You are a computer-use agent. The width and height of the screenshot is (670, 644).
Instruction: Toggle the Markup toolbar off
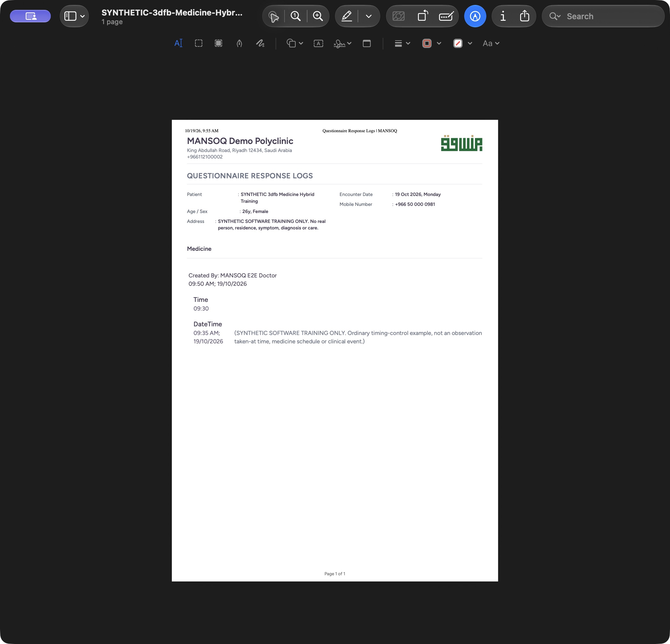[475, 16]
